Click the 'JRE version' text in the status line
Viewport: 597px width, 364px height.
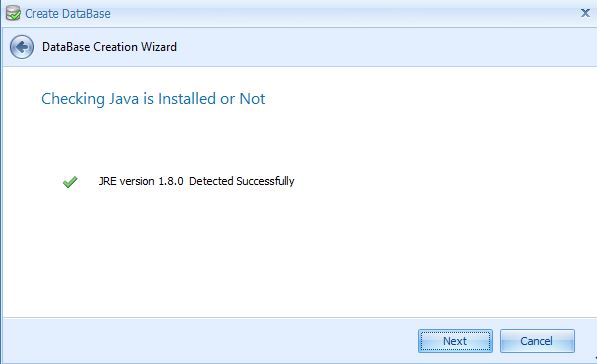point(126,181)
